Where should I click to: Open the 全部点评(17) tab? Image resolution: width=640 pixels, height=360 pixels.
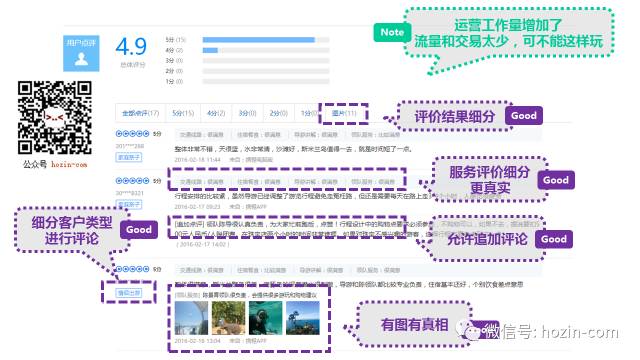pyautogui.click(x=140, y=113)
